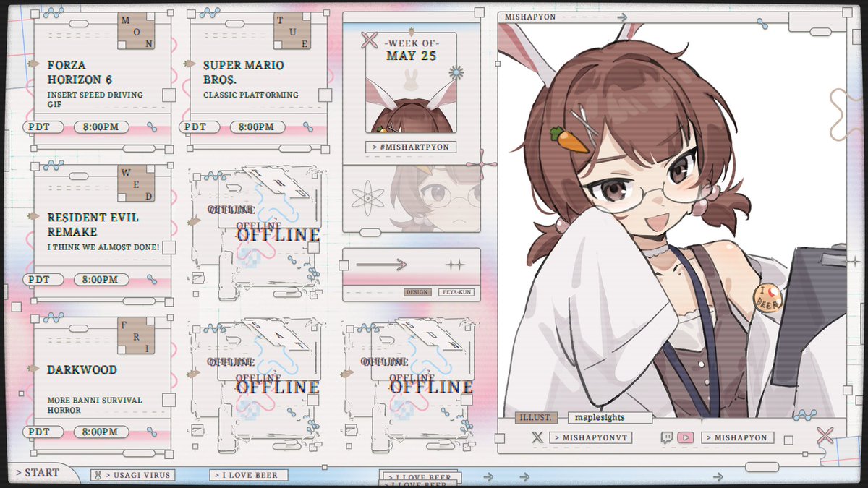Click the squiggle icon atop Super Mario card
The image size is (868, 488).
(210, 13)
